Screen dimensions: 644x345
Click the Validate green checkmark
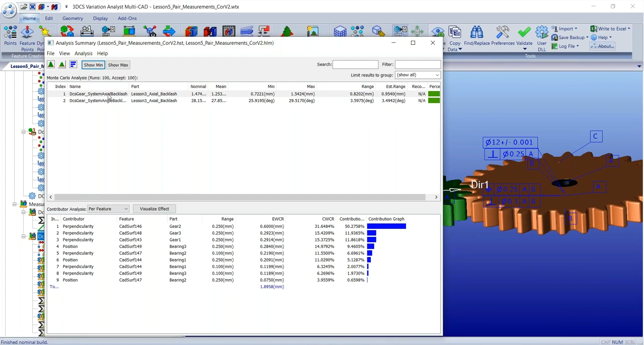(x=524, y=33)
